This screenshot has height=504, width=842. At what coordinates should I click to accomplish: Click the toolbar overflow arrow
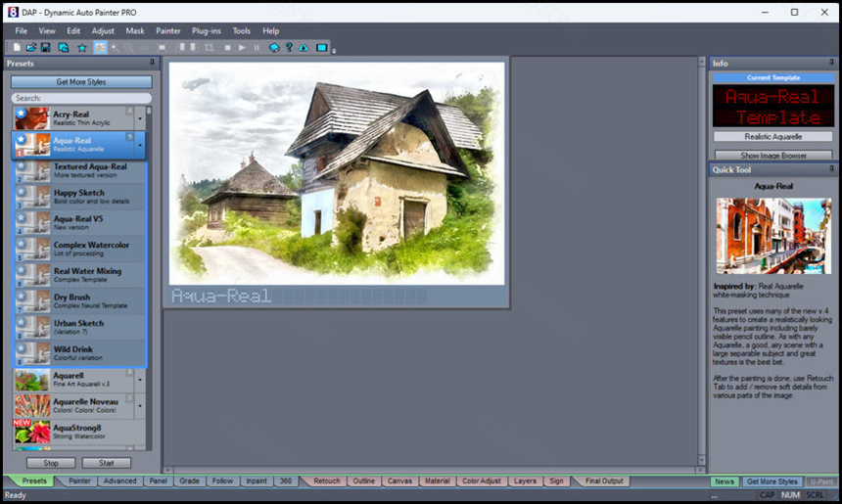(334, 51)
